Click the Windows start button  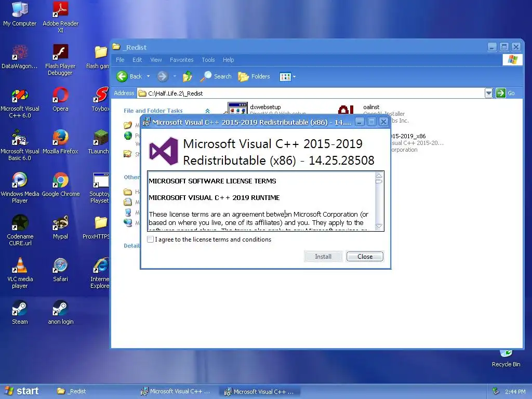22,391
